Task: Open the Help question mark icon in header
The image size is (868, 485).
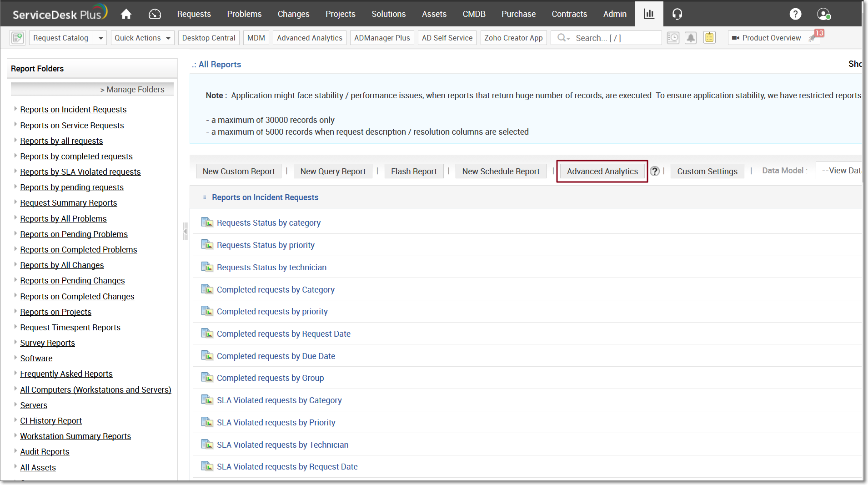Action: 795,14
